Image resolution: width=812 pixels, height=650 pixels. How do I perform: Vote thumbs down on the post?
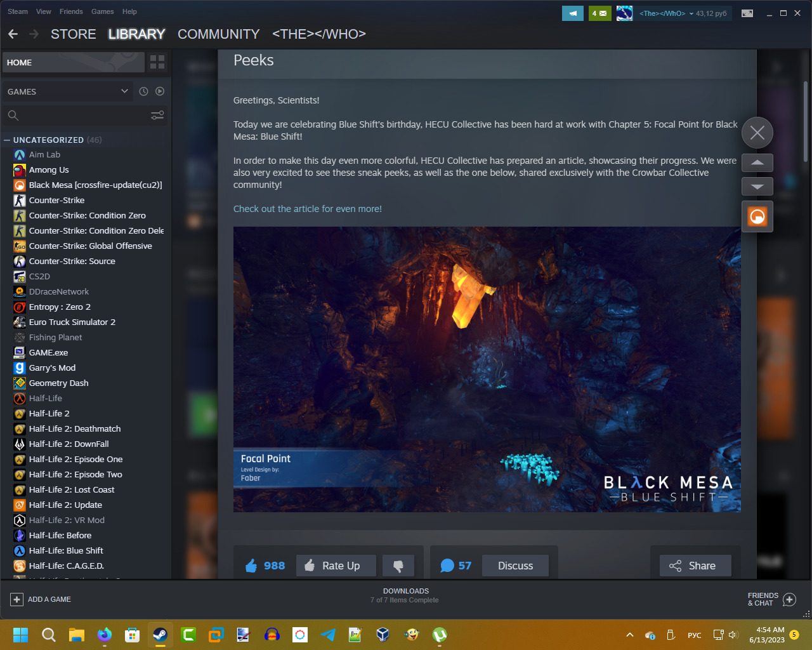pos(398,566)
